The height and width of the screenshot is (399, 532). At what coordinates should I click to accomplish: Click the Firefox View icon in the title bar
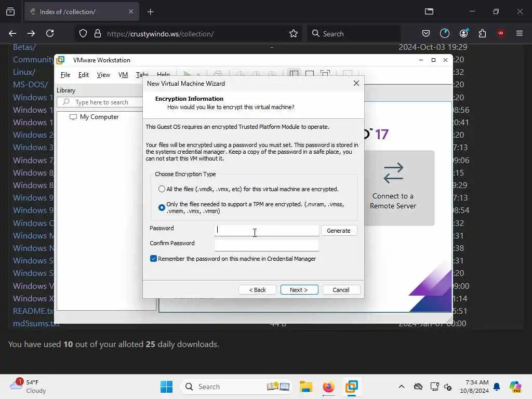[x=10, y=12]
